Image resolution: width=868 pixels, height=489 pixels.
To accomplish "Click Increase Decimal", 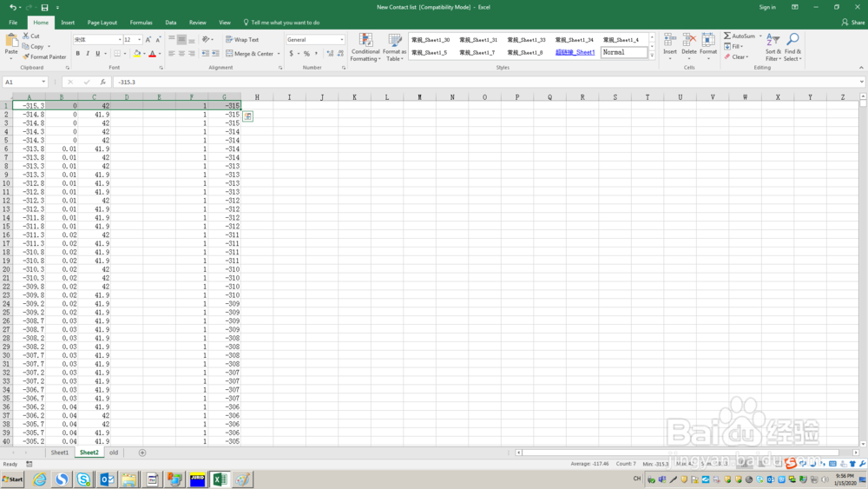I will (330, 54).
